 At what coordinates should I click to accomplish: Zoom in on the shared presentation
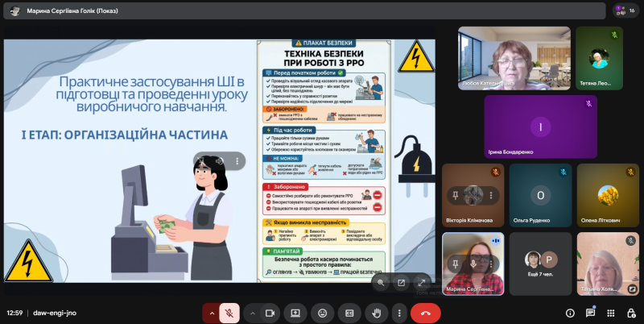pos(381,282)
